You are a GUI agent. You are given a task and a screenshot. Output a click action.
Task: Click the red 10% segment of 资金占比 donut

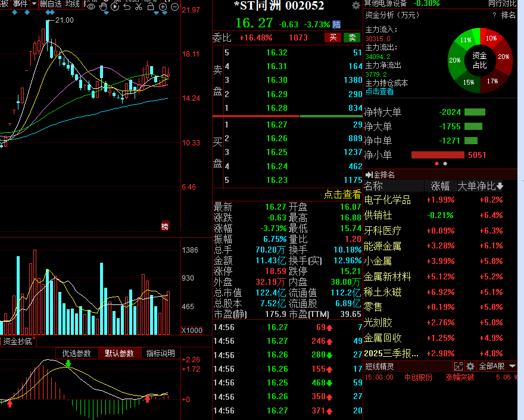click(491, 38)
